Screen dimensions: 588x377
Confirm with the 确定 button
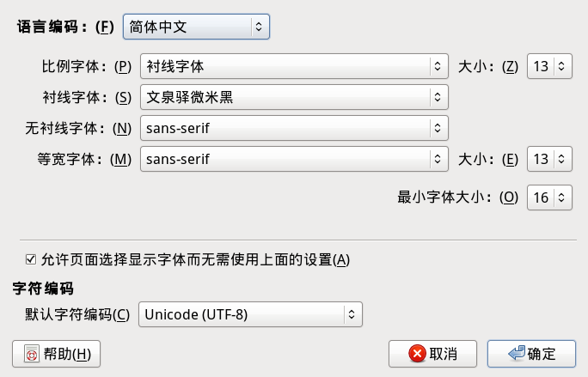[531, 354]
